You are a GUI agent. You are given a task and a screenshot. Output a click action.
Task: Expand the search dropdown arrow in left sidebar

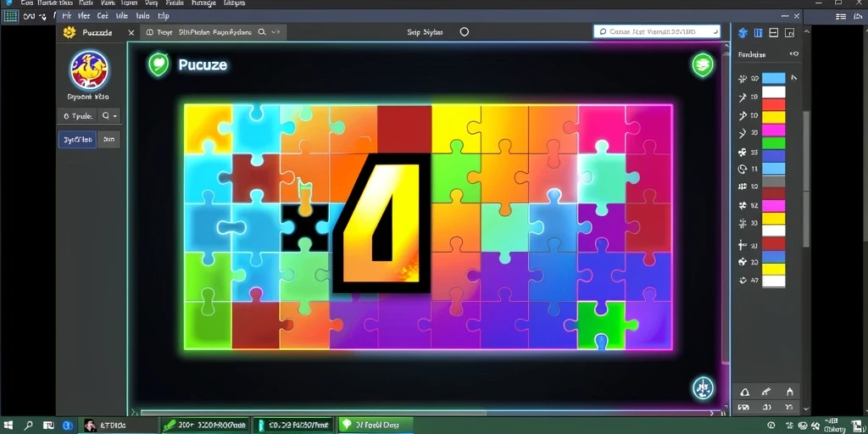coord(115,116)
